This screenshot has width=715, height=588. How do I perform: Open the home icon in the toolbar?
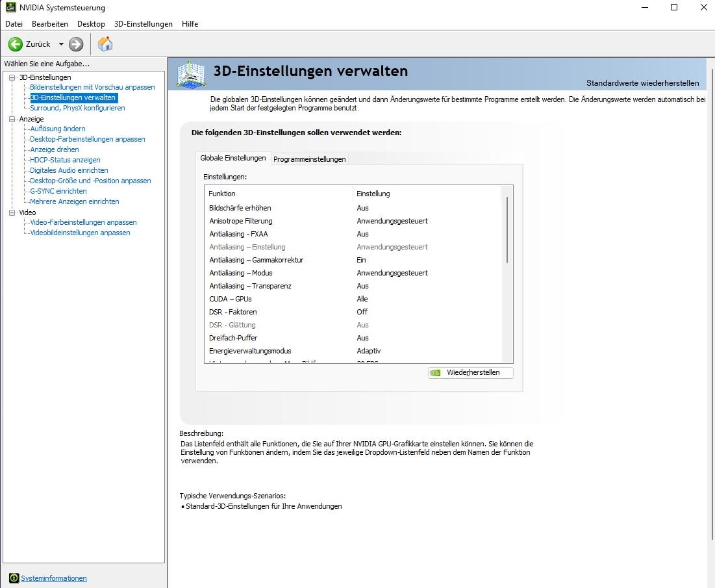click(x=105, y=44)
